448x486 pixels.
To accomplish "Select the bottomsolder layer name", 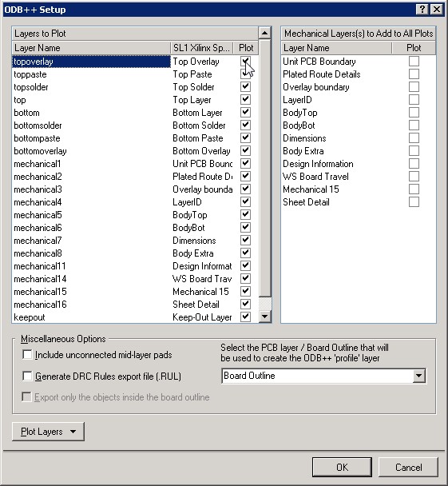I will (x=38, y=125).
